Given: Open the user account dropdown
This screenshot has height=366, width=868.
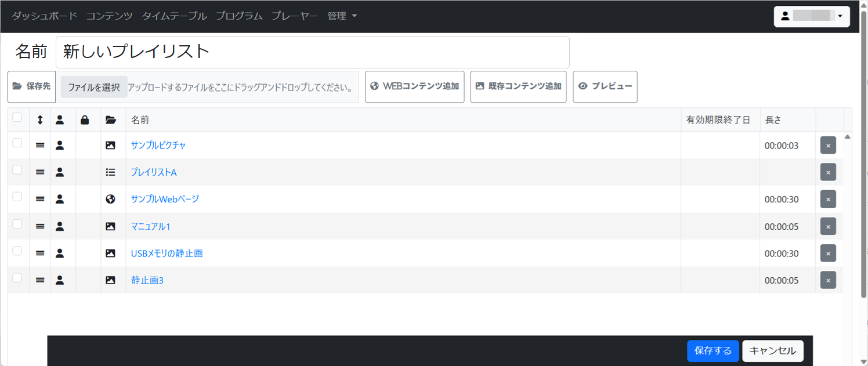Looking at the screenshot, I should click(812, 16).
